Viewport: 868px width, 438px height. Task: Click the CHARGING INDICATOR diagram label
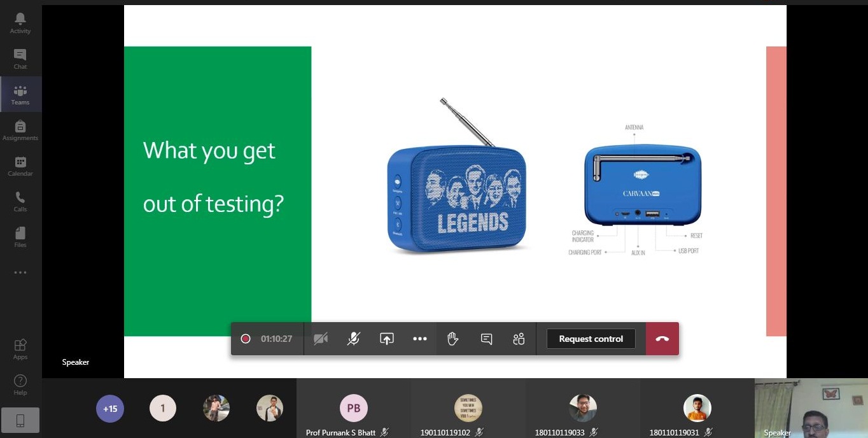coord(582,236)
